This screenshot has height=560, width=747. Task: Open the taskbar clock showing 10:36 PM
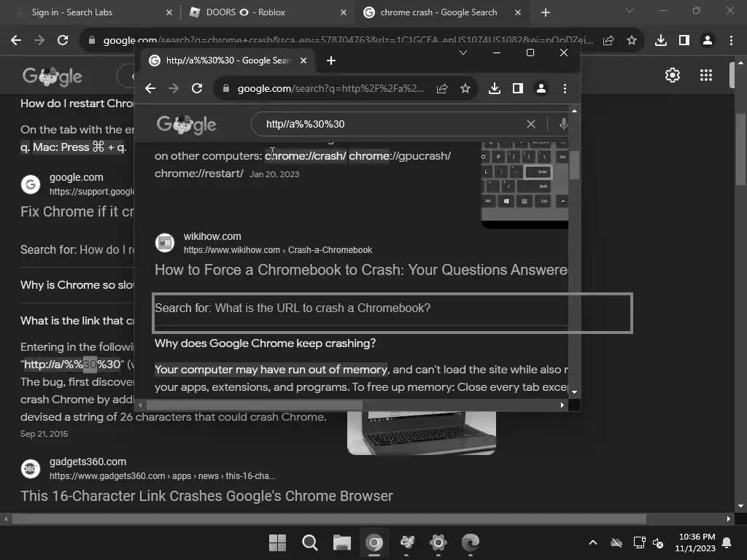point(695,542)
